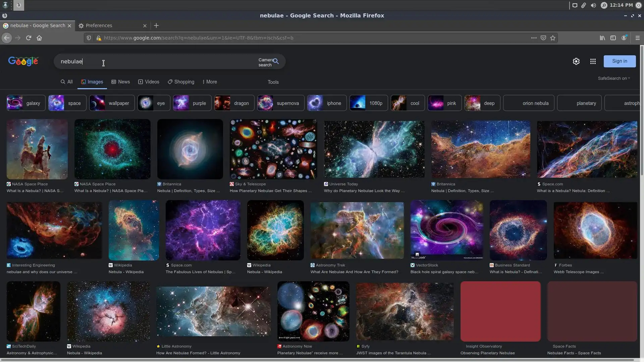Open the Helix Nebula NASA thumbnail
The width and height of the screenshot is (644, 362).
112,149
